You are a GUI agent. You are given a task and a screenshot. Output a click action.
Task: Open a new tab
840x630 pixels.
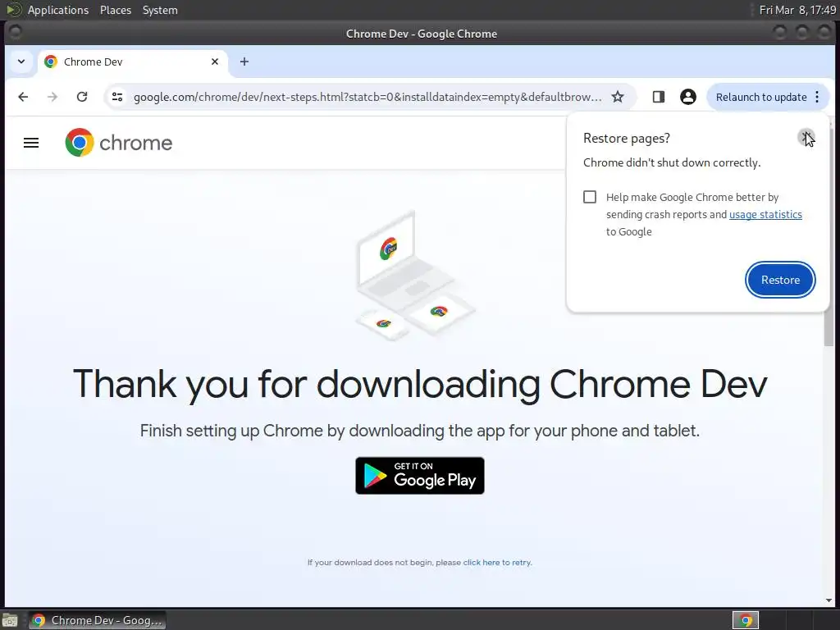coord(244,62)
